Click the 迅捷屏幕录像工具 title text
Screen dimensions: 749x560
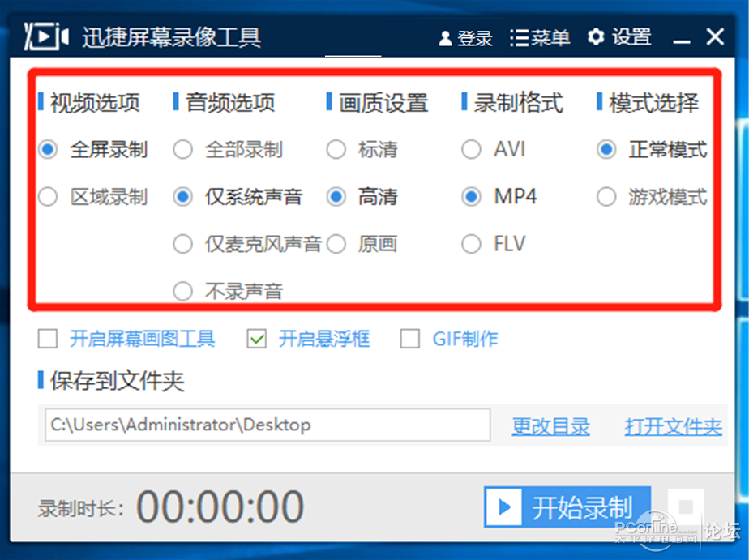172,37
